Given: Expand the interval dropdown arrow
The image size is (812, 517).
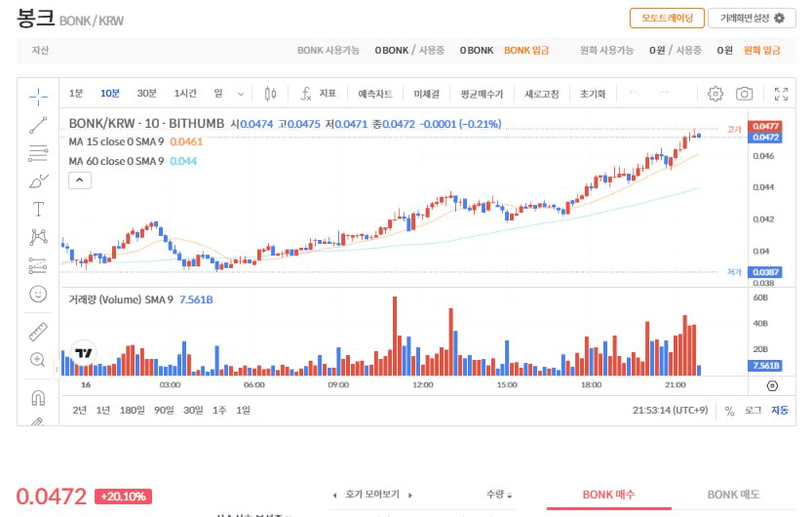Looking at the screenshot, I should point(241,94).
